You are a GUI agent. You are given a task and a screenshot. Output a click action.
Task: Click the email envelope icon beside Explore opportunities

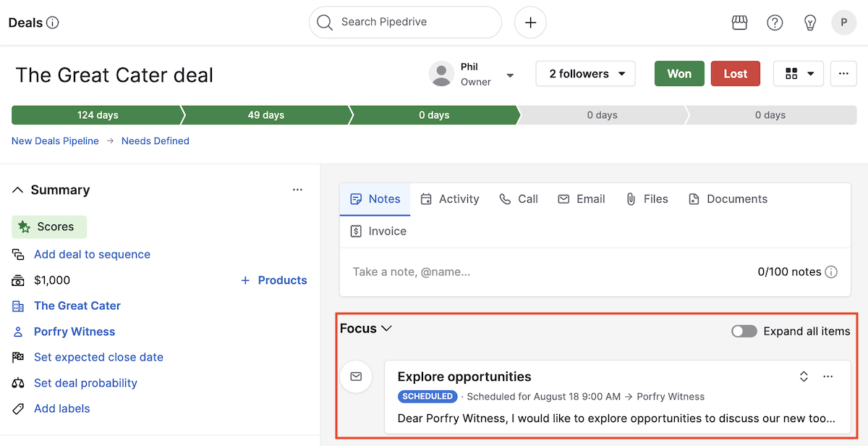pos(356,376)
